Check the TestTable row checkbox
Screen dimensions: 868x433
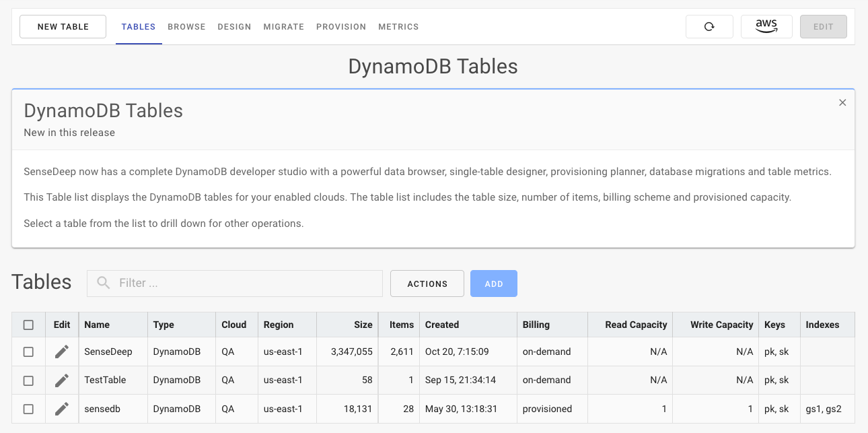(28, 380)
